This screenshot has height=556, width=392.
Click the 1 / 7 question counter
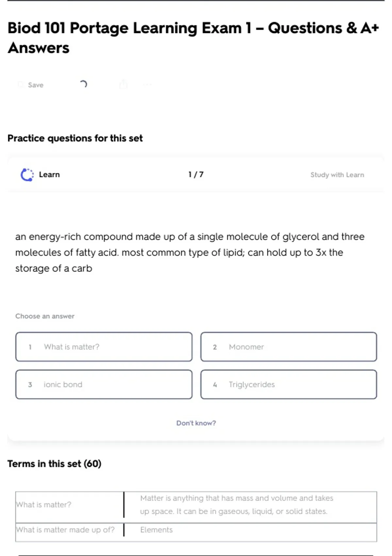[196, 175]
